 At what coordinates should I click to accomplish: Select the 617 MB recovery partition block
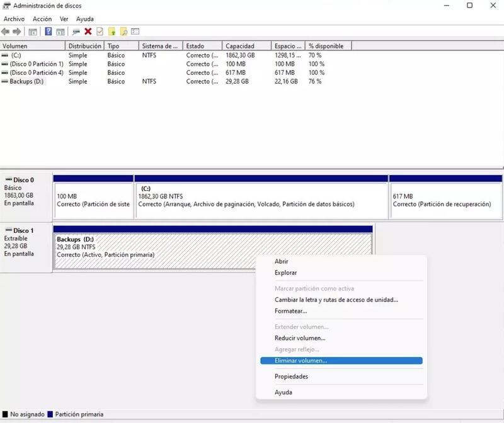click(x=445, y=200)
